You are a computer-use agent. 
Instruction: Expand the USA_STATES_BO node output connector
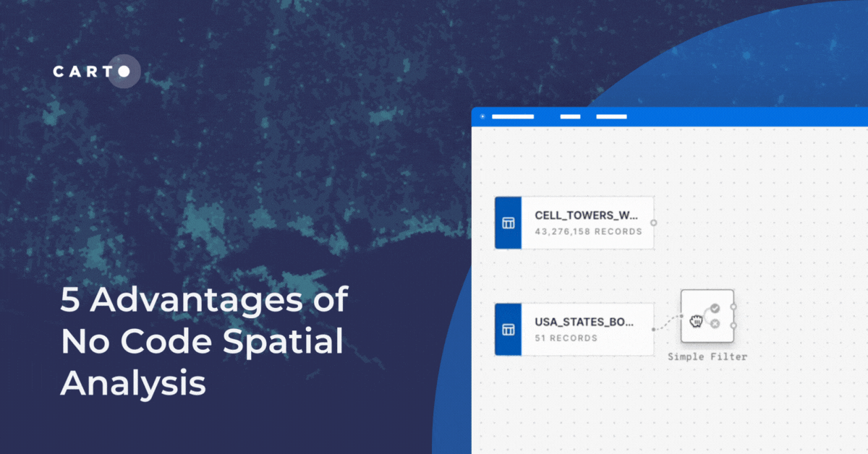pyautogui.click(x=652, y=329)
